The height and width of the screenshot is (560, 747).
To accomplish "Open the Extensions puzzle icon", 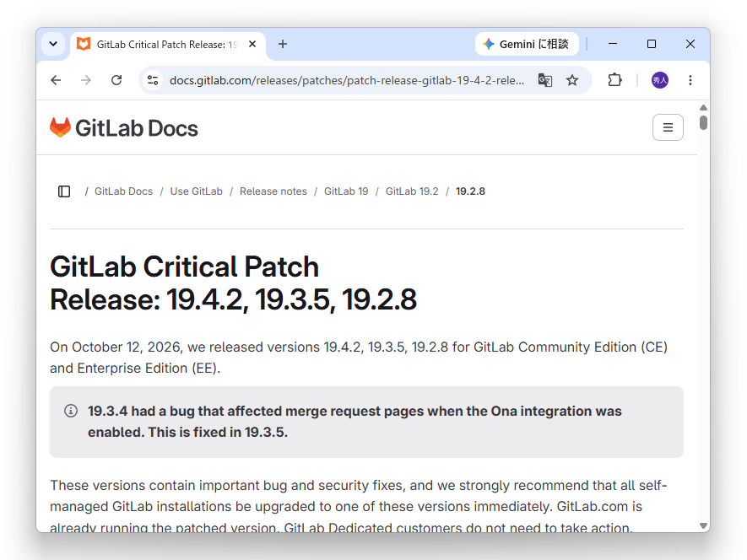I will click(x=614, y=80).
